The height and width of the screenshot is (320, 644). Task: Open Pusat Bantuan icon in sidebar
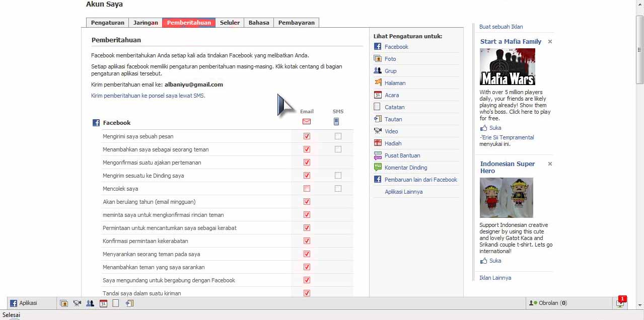point(378,155)
